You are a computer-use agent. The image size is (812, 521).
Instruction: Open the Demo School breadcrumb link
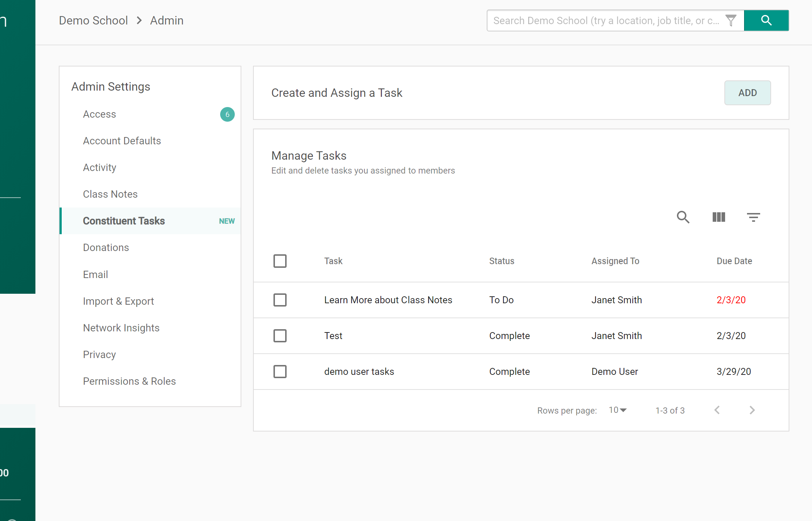(93, 20)
